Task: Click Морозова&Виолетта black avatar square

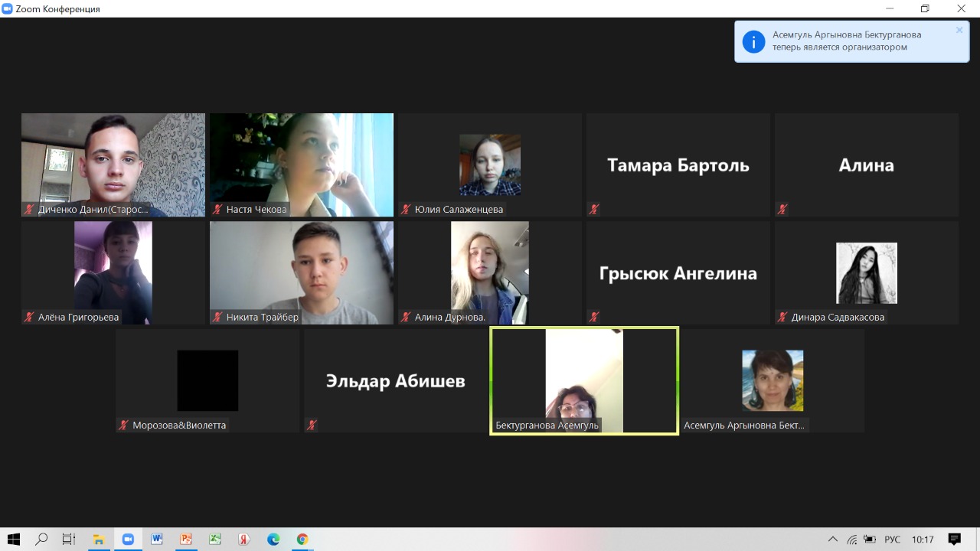Action: [x=207, y=380]
